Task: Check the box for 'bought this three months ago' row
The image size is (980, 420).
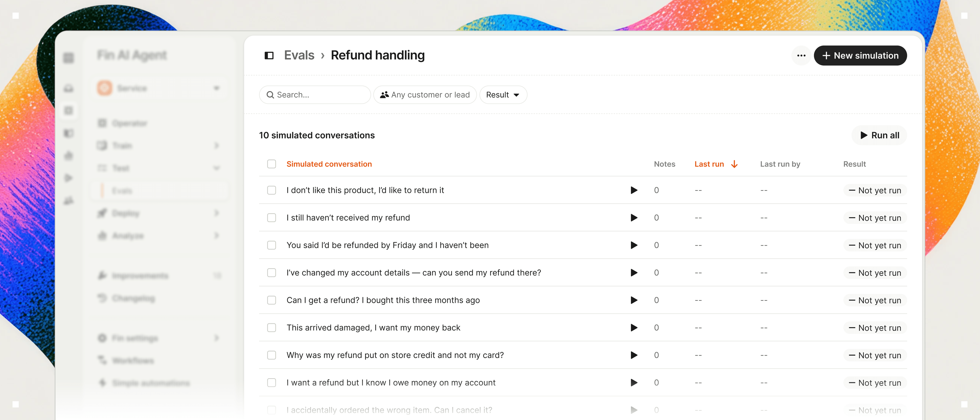Action: [x=272, y=300]
